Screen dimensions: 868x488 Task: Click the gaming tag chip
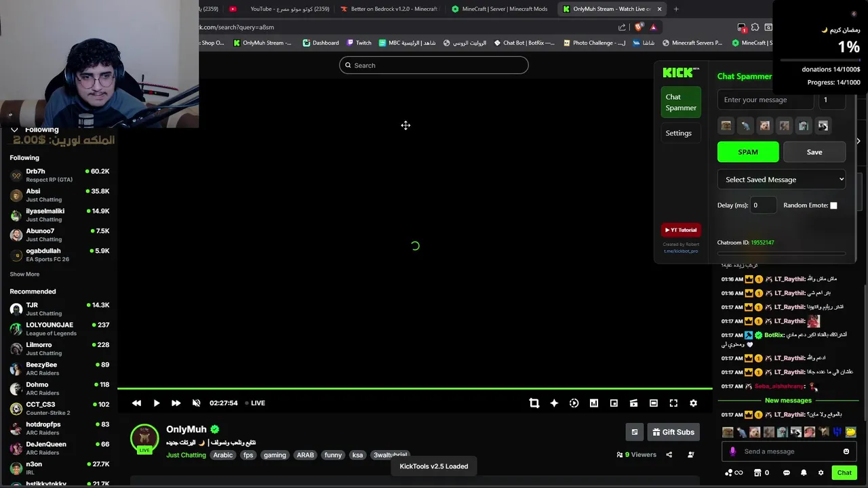(x=275, y=455)
